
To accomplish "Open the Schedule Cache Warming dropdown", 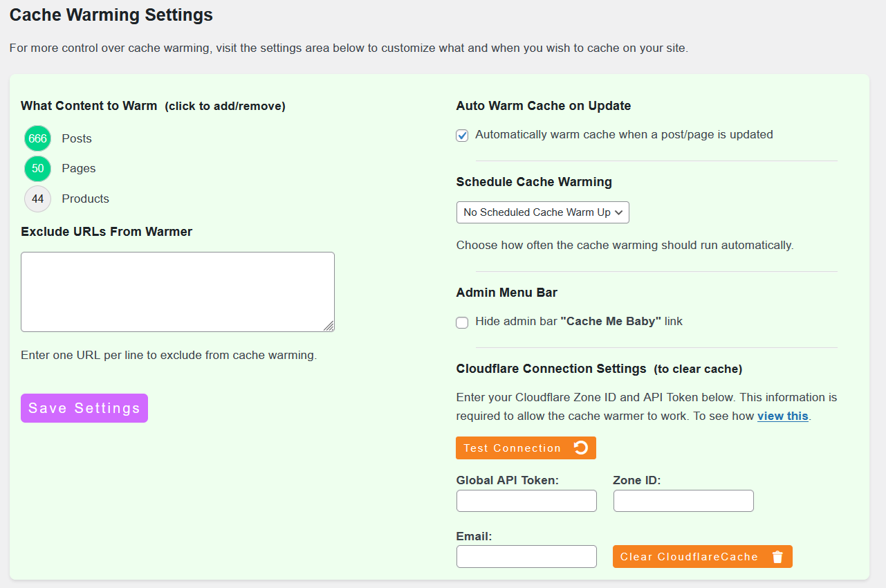I will tap(542, 212).
